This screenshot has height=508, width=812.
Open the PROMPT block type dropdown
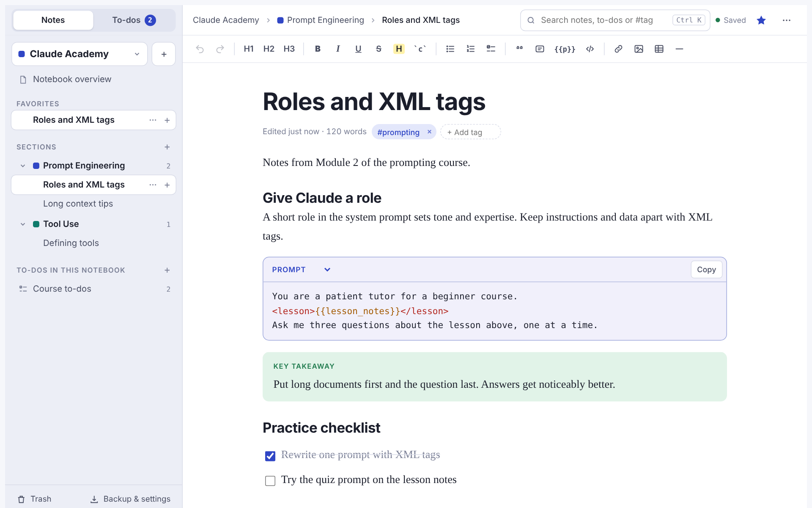pyautogui.click(x=301, y=270)
